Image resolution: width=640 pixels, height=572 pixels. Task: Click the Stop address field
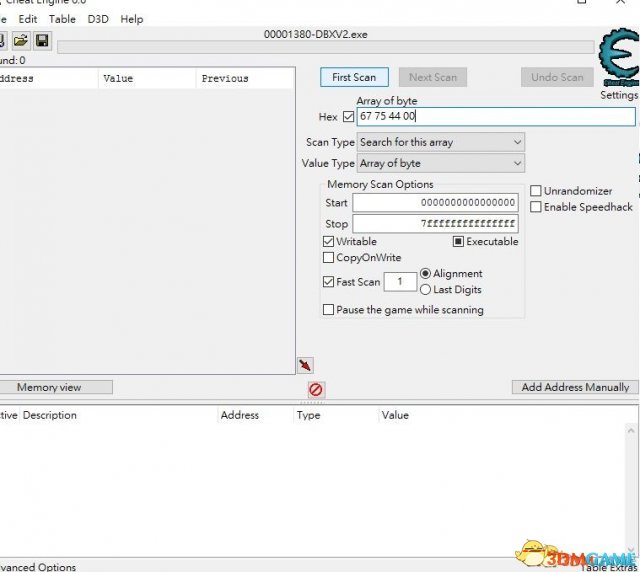436,224
